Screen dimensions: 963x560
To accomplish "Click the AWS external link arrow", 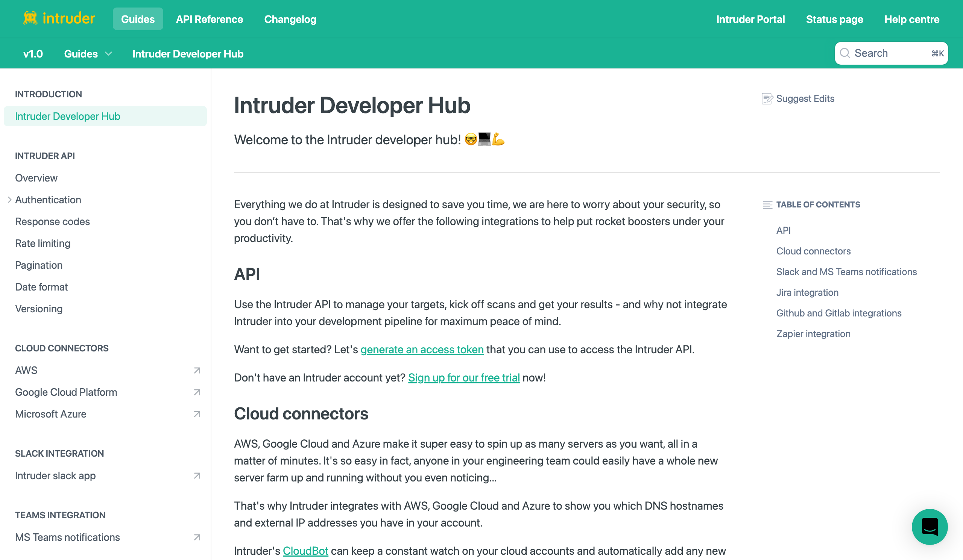I will [197, 370].
